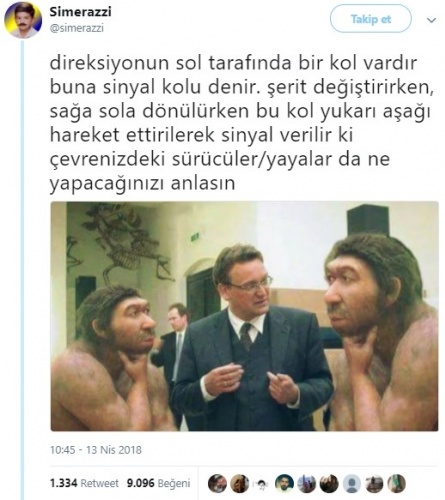445x500 pixels.
Task: Open fifth liker avatar in the row
Action: point(307,483)
